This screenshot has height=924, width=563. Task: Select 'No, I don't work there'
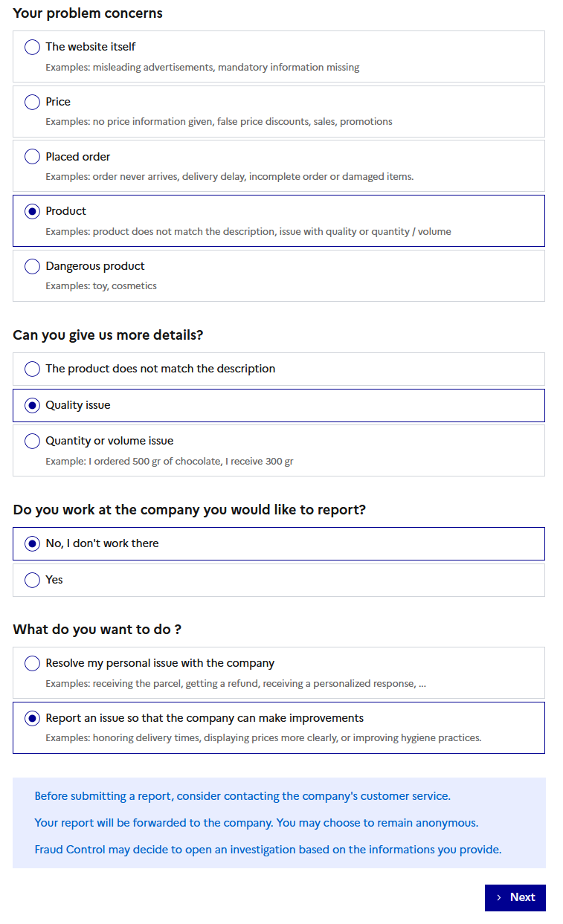click(32, 543)
